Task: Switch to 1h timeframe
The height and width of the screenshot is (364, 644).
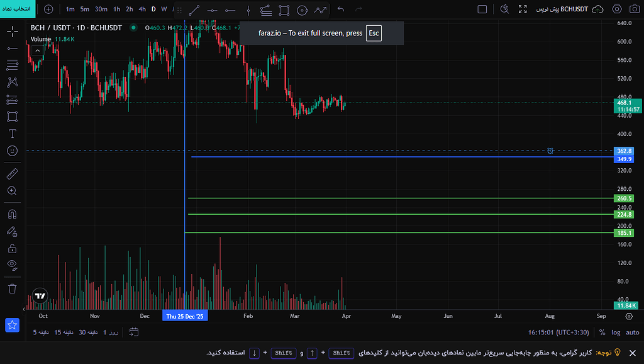Action: point(117,9)
